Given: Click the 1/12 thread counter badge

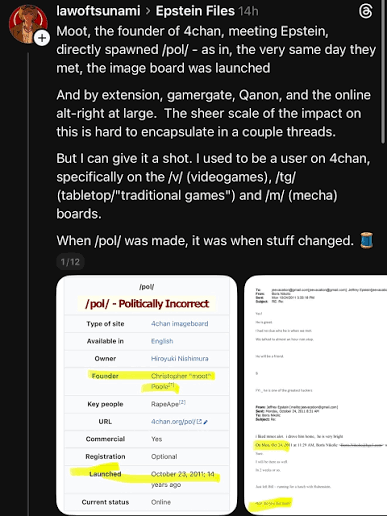Looking at the screenshot, I should (70, 262).
